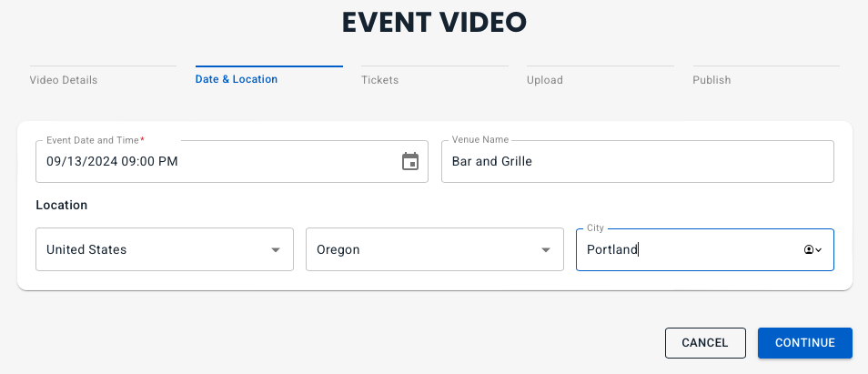Click the contacts autofill icon in City field
This screenshot has width=868, height=374.
pyautogui.click(x=812, y=249)
